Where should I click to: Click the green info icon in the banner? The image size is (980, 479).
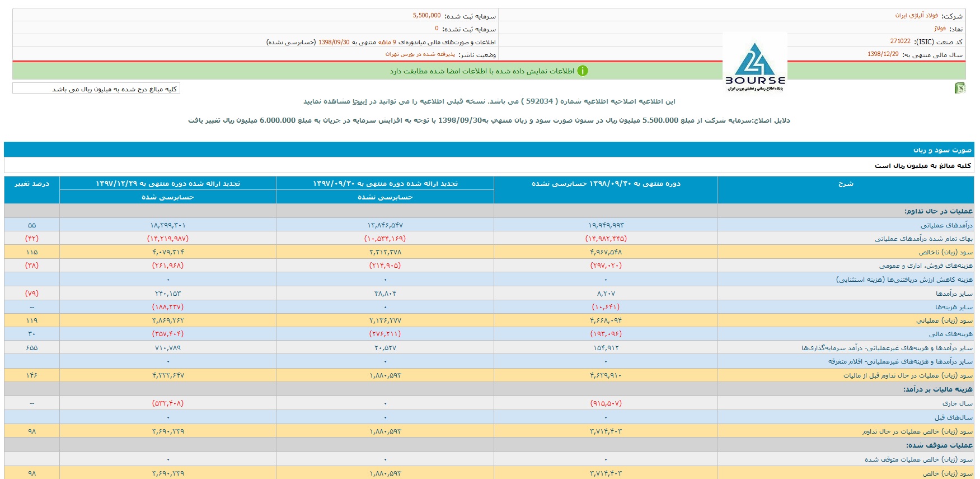tap(583, 71)
